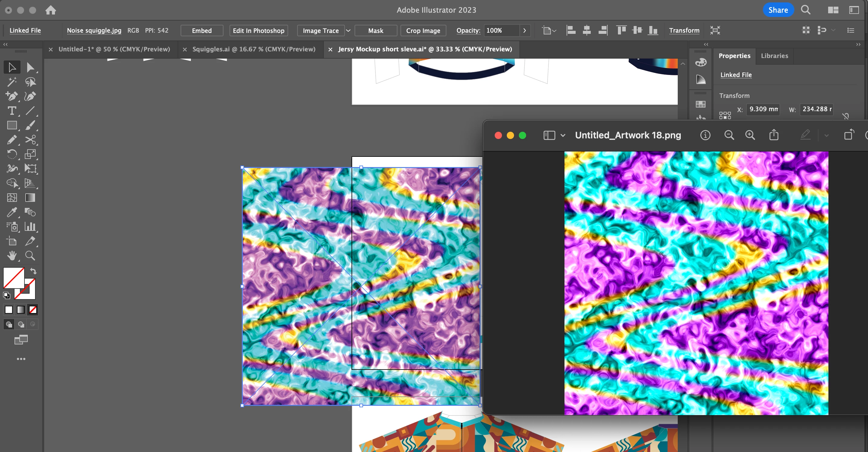
Task: Open the Libraries panel tab
Action: [x=774, y=56]
